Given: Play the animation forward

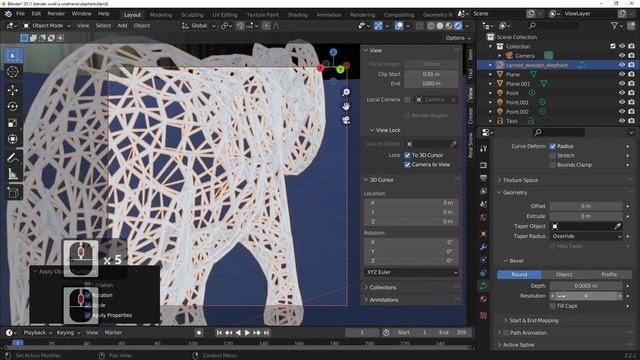Looking at the screenshot, I should (247, 333).
